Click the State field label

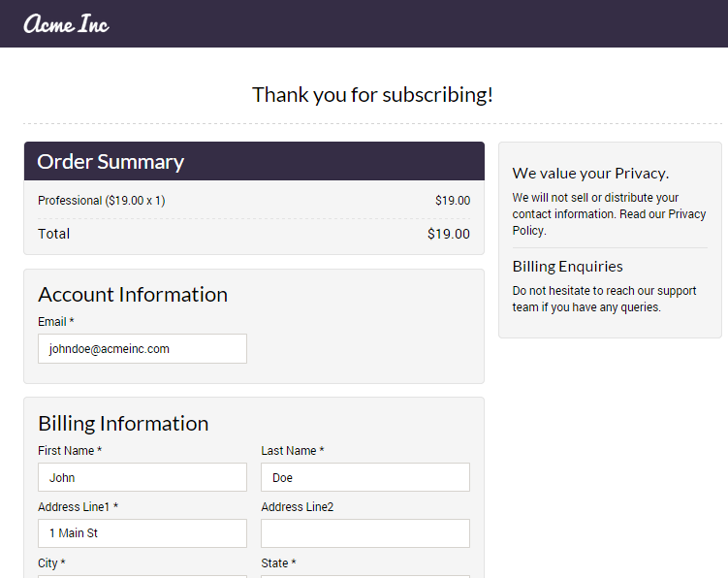pos(278,563)
